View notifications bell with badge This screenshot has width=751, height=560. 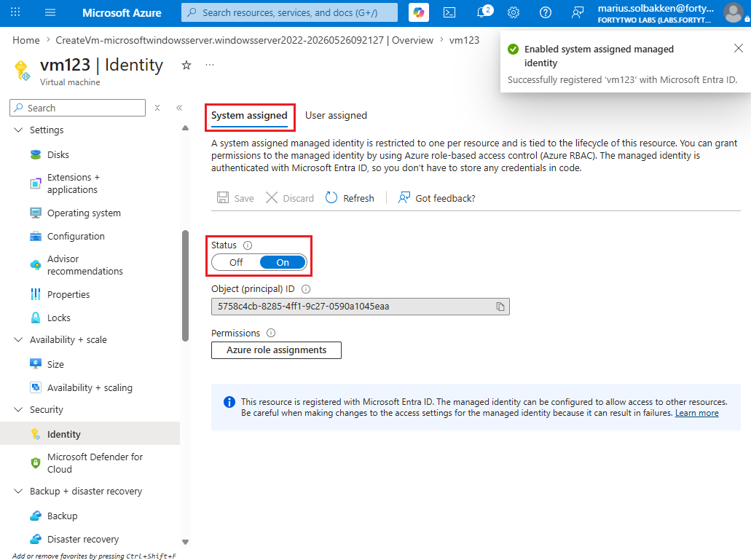pyautogui.click(x=483, y=12)
